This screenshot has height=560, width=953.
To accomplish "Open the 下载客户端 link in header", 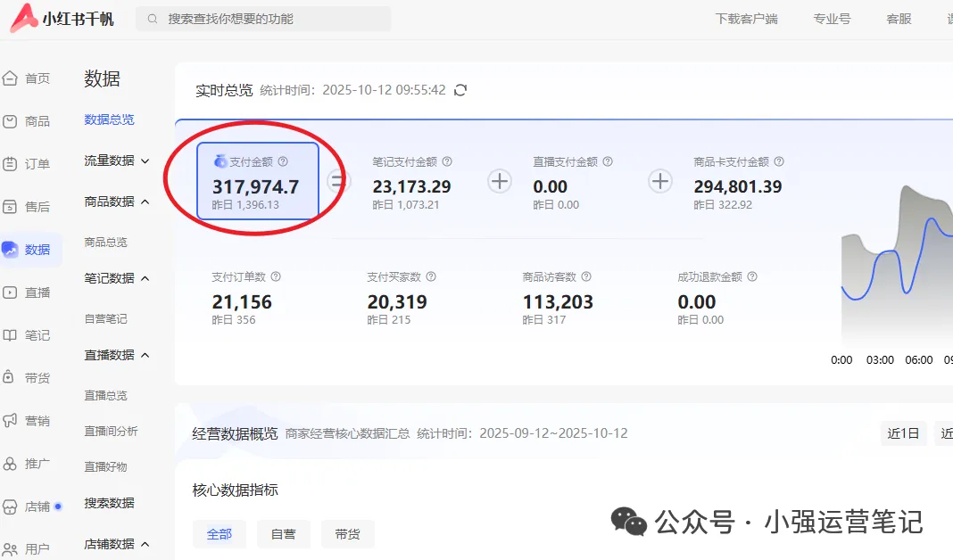I will (746, 19).
